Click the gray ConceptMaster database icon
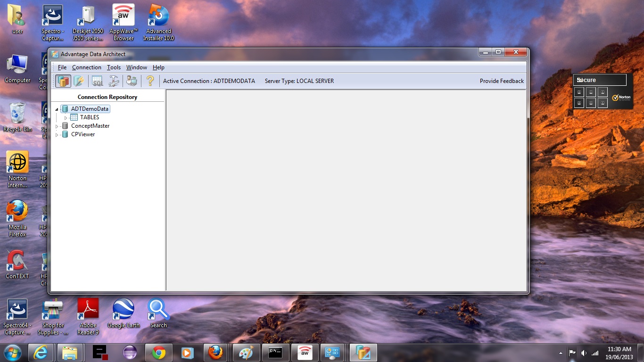Image resolution: width=644 pixels, height=362 pixels. tap(65, 126)
